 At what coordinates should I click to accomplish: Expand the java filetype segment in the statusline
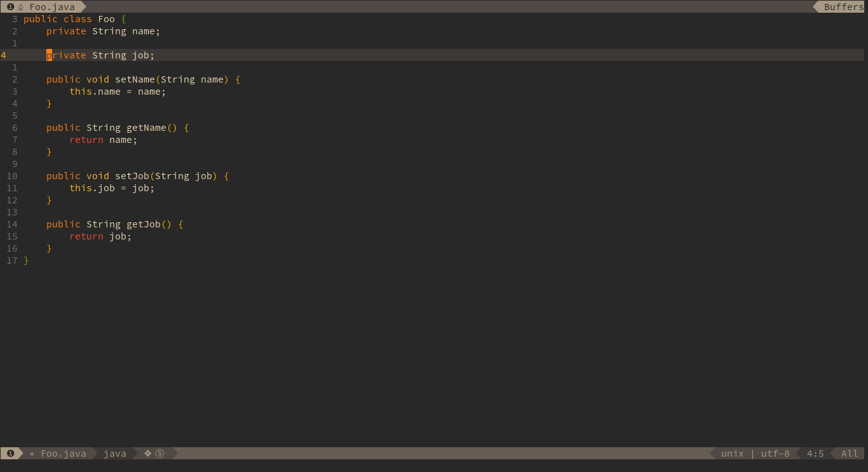[115, 453]
